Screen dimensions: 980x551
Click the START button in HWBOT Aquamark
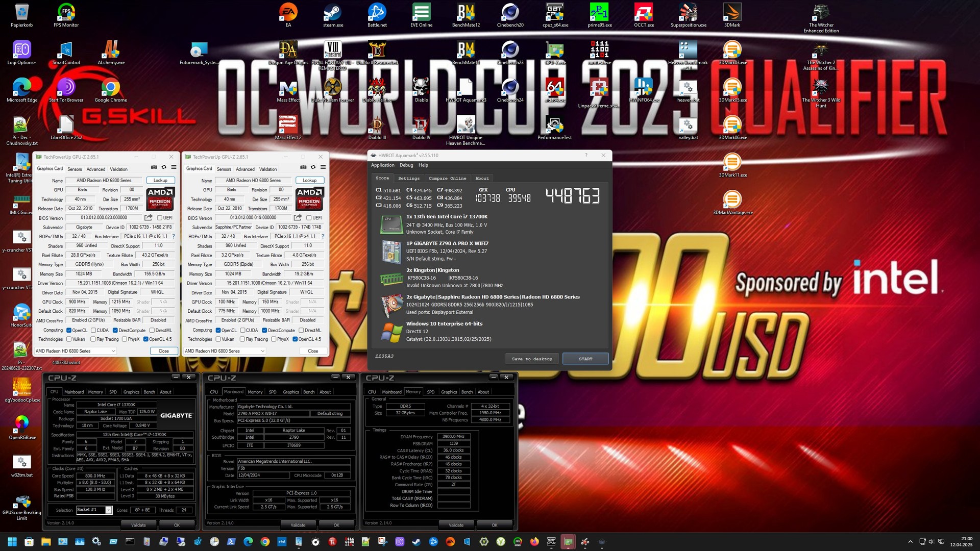pyautogui.click(x=585, y=359)
